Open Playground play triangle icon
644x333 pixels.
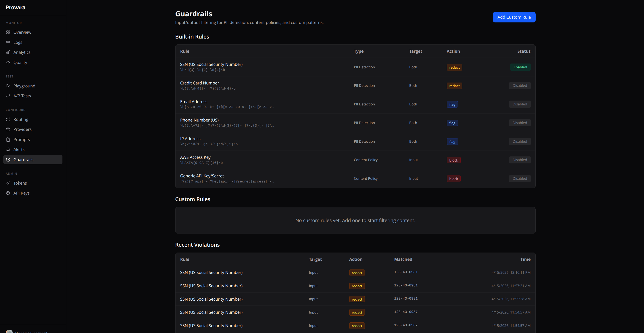point(8,86)
